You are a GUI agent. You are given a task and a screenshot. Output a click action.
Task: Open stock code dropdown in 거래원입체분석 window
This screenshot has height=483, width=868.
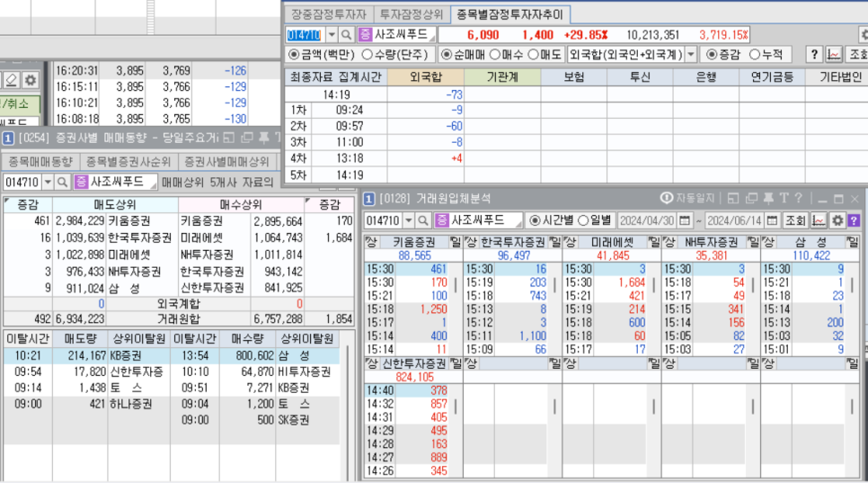409,220
